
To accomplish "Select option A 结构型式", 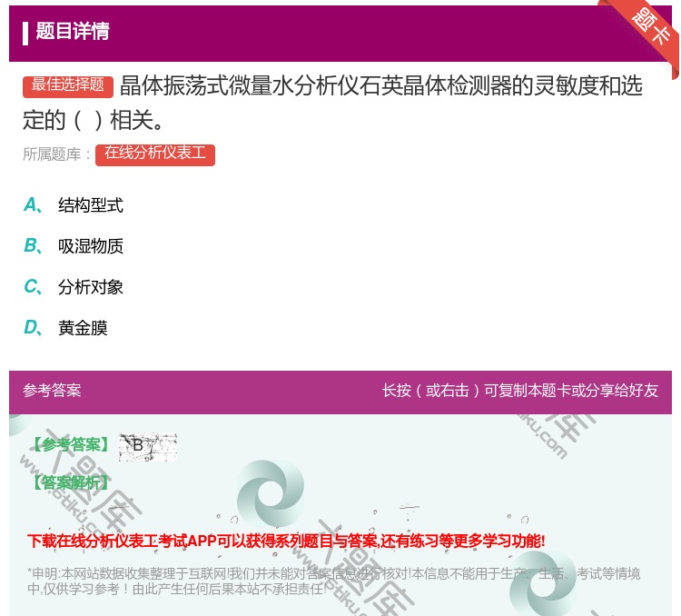I will [x=74, y=205].
